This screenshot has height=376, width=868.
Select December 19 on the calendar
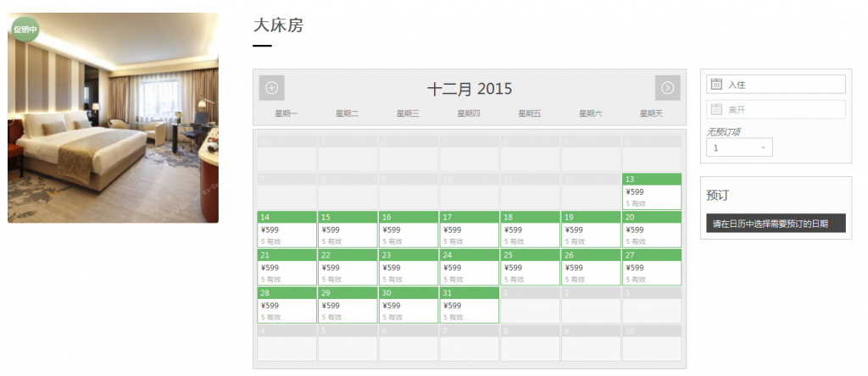591,229
